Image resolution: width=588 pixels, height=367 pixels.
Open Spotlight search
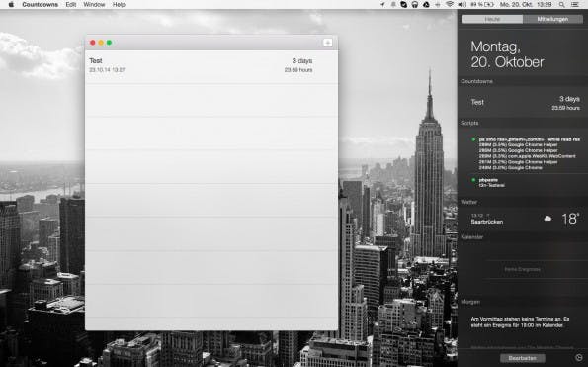click(561, 5)
